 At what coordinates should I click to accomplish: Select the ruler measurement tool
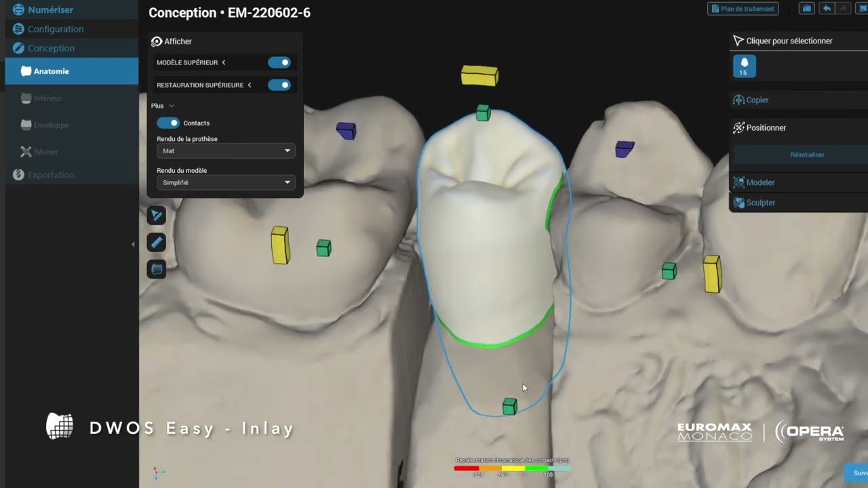[x=157, y=243]
